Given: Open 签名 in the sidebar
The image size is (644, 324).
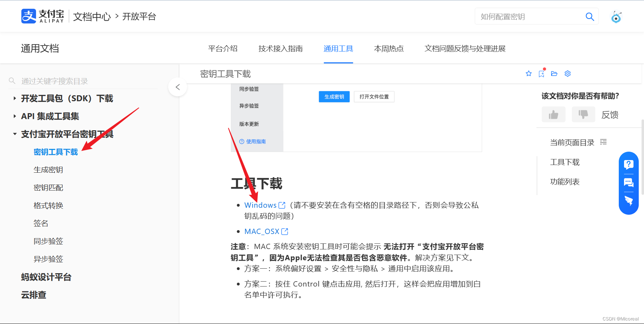Looking at the screenshot, I should tap(41, 223).
